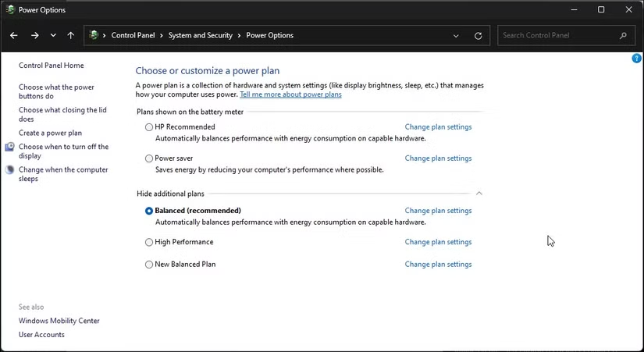Viewport: 644px width, 352px height.
Task: Open Tell me more about power plans
Action: (291, 94)
